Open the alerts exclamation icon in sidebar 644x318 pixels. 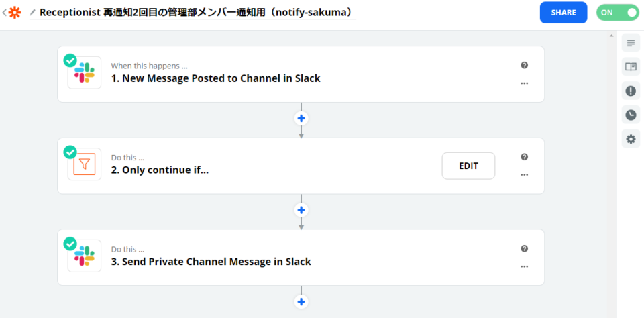coord(631,91)
